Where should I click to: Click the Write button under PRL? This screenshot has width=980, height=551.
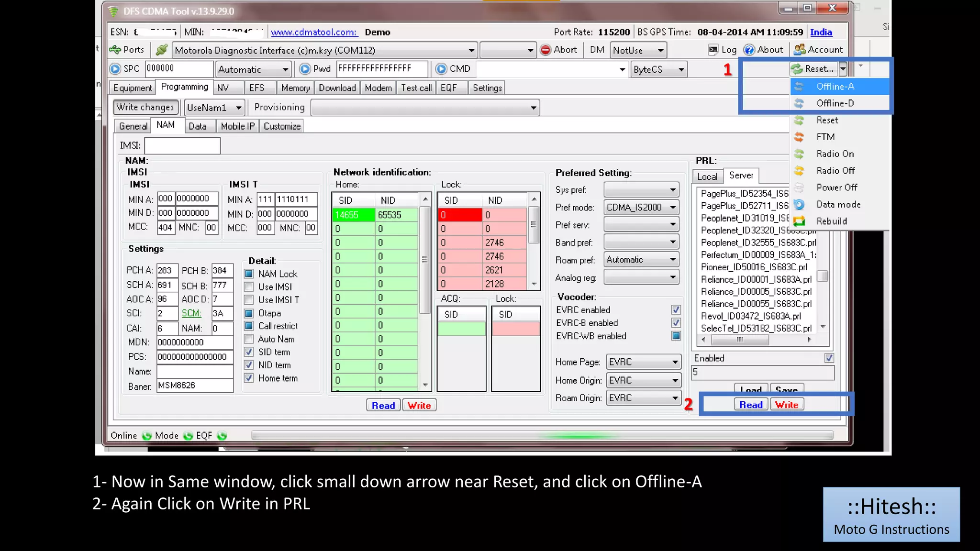(x=787, y=405)
